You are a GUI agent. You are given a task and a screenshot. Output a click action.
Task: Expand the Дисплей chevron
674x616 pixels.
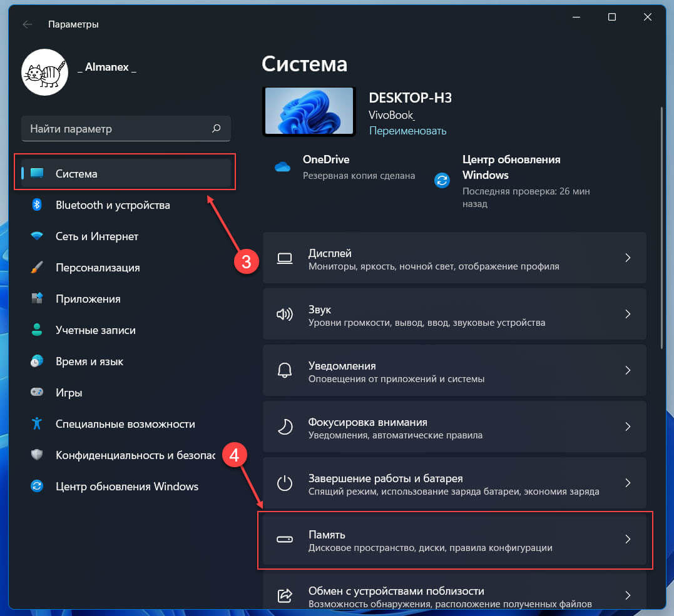tap(628, 258)
